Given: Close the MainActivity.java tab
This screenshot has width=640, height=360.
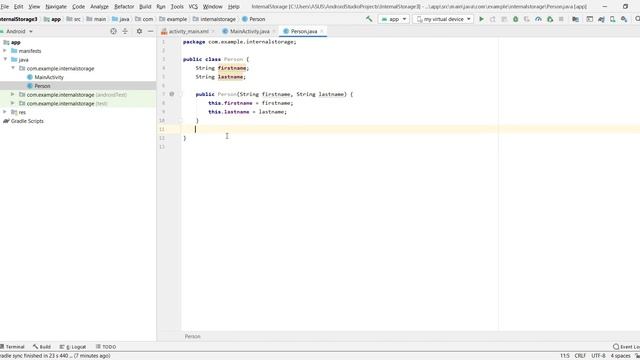Looking at the screenshot, I should (274, 31).
